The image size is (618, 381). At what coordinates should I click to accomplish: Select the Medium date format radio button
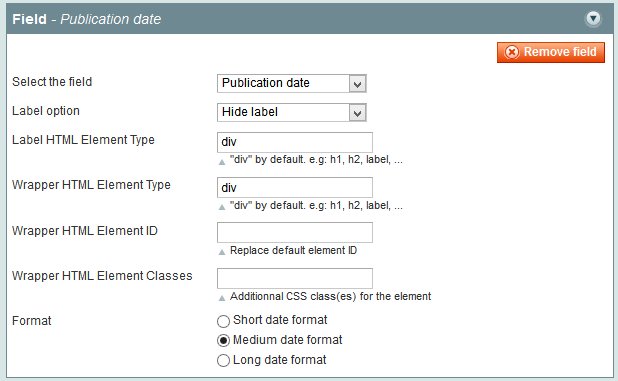(x=223, y=340)
